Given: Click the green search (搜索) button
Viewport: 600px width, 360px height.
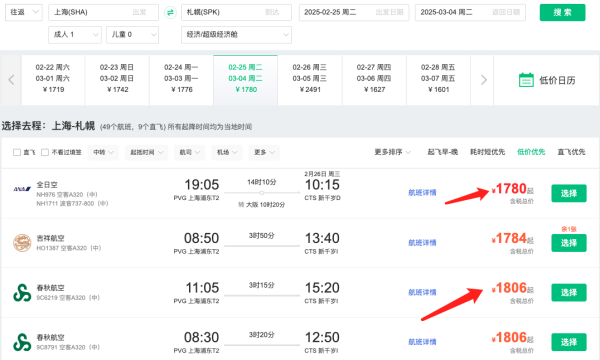Looking at the screenshot, I should point(562,13).
